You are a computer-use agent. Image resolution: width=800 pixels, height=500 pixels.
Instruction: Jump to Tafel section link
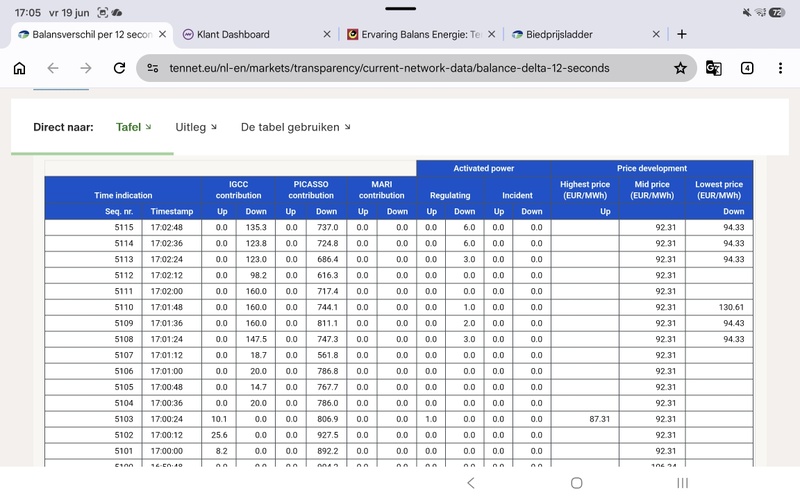click(134, 127)
